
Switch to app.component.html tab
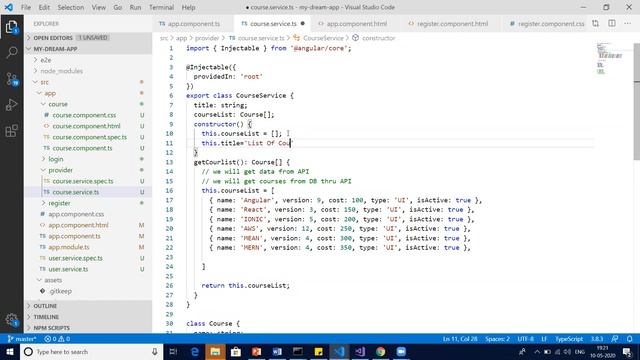coord(356,24)
